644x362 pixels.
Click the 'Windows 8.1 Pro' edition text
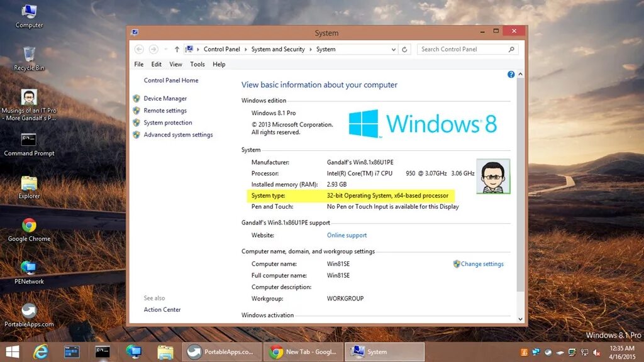pos(274,113)
